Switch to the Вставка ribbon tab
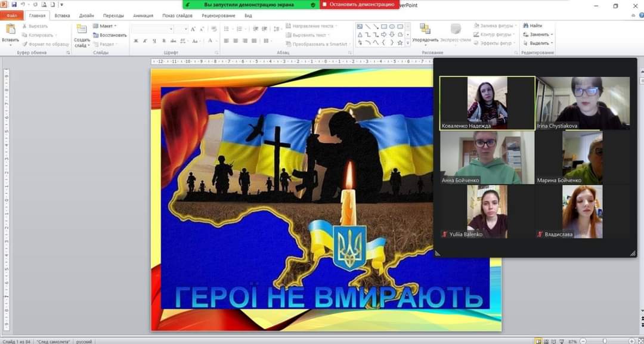Image resolution: width=644 pixels, height=344 pixels. tap(62, 16)
